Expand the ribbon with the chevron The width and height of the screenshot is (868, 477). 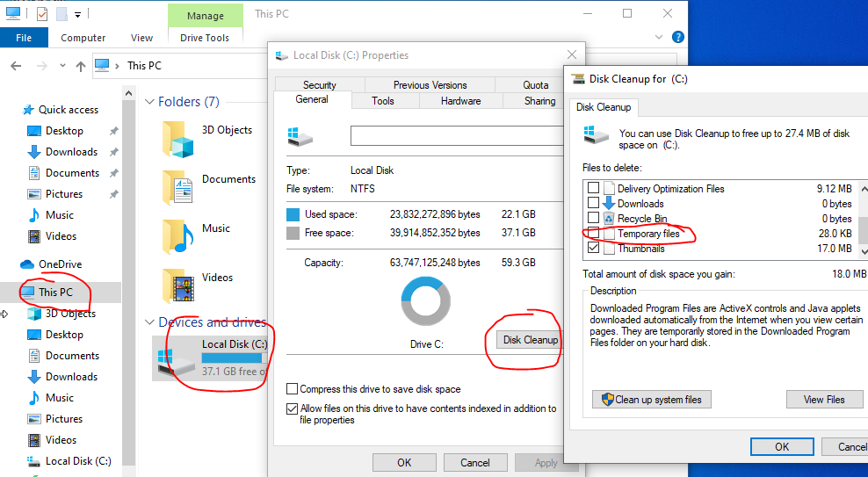pyautogui.click(x=659, y=37)
